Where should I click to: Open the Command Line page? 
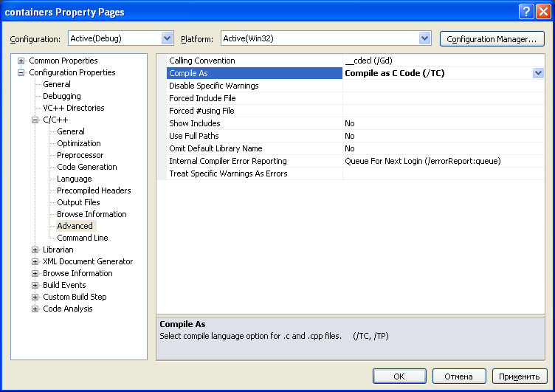[x=83, y=238]
